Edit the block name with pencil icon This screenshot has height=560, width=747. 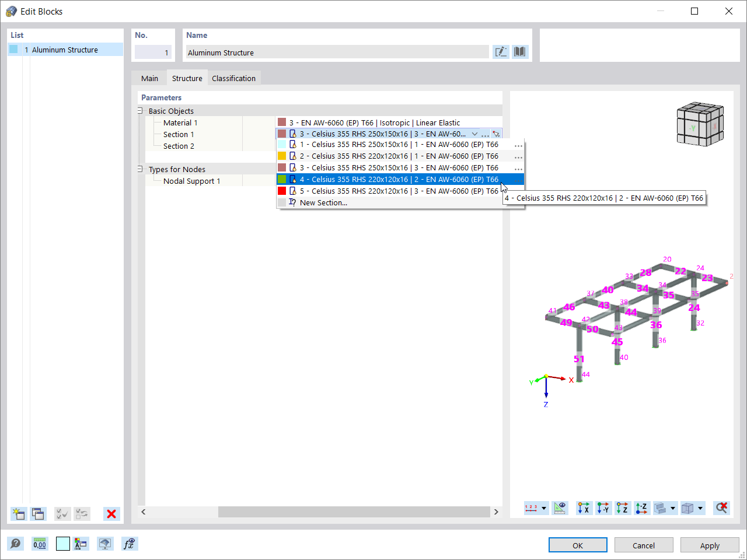point(501,51)
